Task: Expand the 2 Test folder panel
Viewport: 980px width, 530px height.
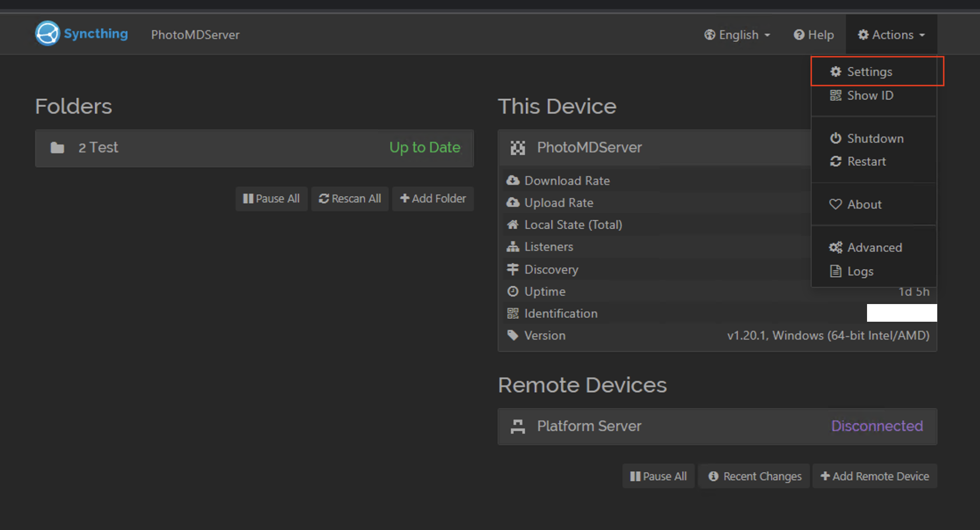Action: [x=255, y=148]
